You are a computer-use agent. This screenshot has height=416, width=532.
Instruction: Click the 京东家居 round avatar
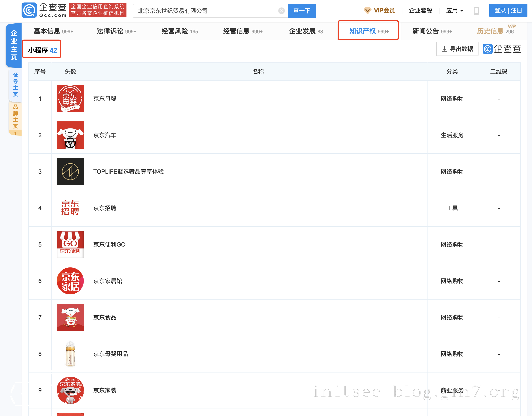tap(70, 281)
